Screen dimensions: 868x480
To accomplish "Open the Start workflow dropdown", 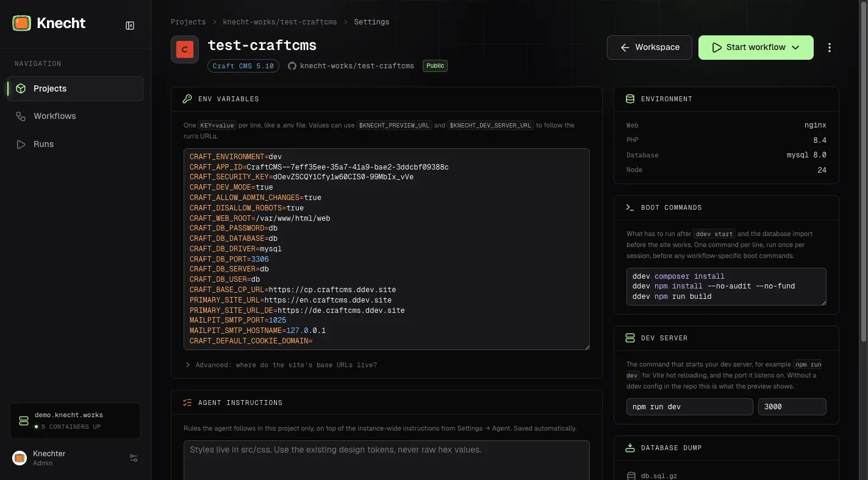I will coord(756,48).
